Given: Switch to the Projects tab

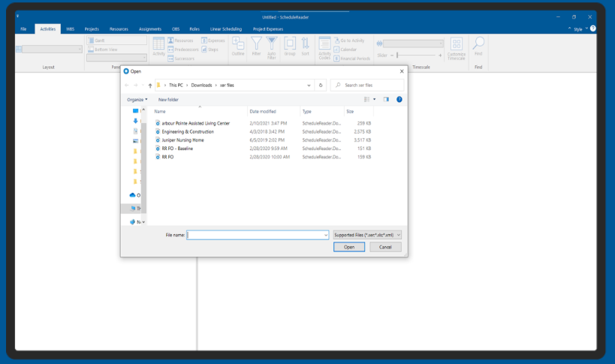Looking at the screenshot, I should coord(92,29).
